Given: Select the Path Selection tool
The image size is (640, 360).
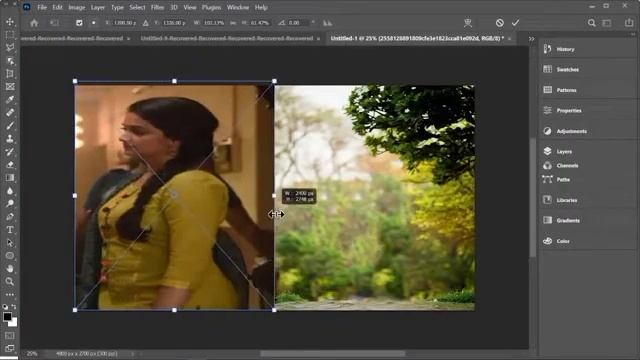Looking at the screenshot, I should pyautogui.click(x=10, y=243).
